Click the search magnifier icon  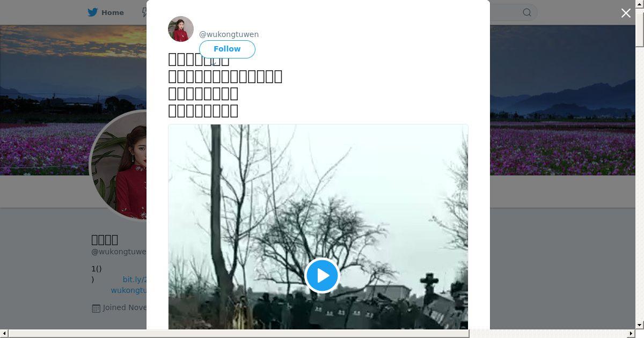(527, 12)
